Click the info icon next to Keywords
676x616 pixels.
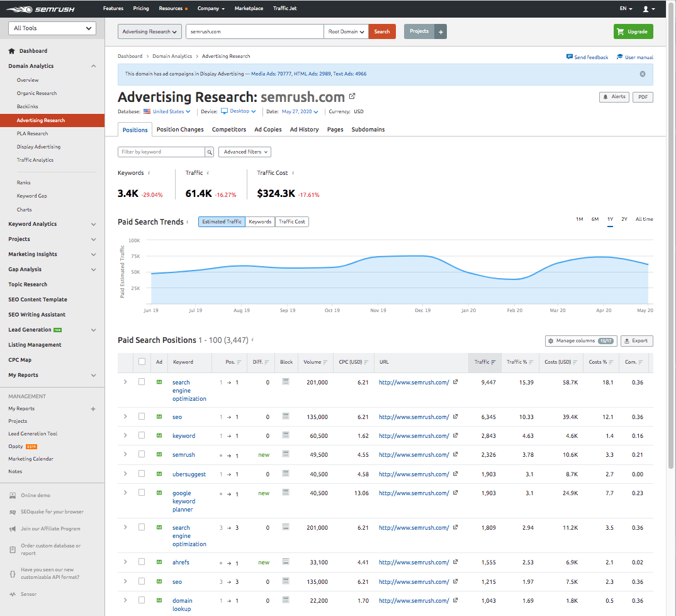coord(149,173)
